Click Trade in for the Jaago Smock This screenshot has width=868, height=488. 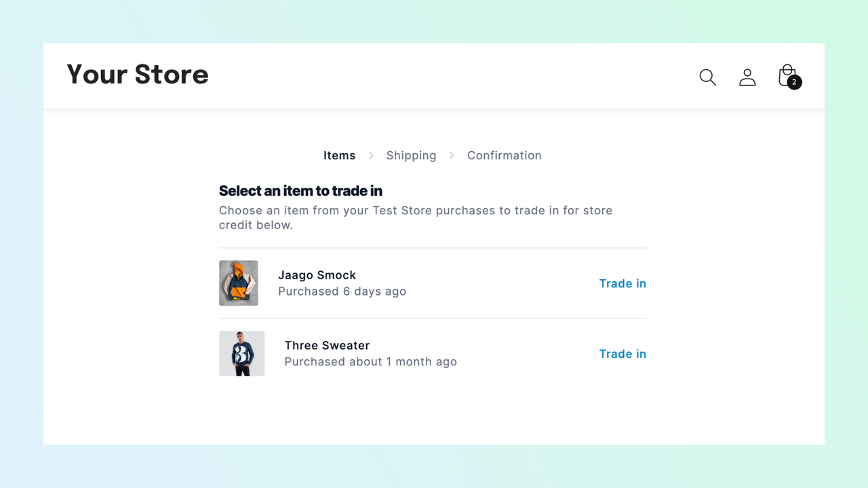[x=623, y=283]
